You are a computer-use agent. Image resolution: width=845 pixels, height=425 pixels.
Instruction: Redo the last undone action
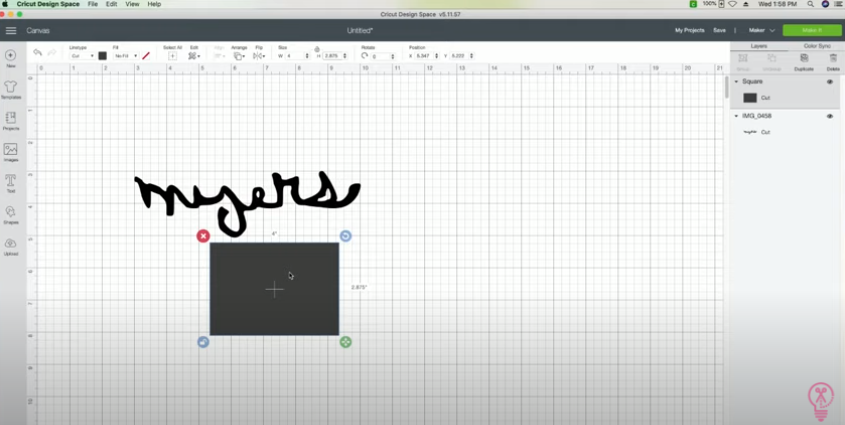pyautogui.click(x=52, y=53)
